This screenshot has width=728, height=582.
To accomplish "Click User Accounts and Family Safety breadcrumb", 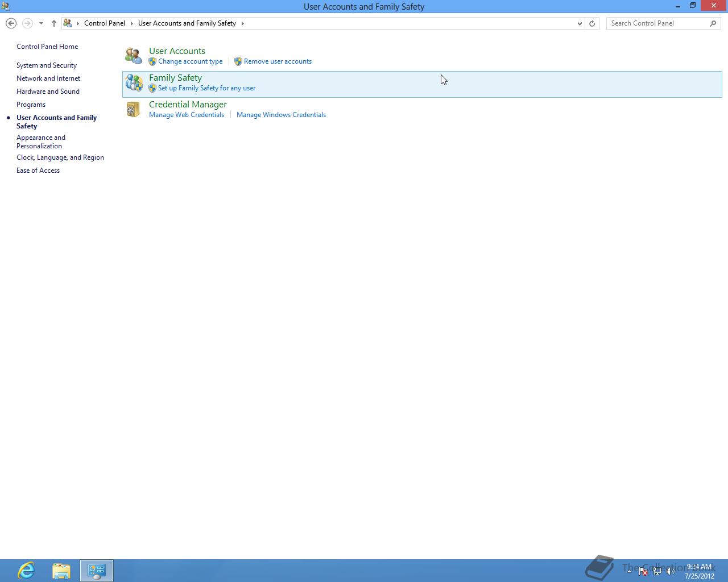I will tap(187, 23).
